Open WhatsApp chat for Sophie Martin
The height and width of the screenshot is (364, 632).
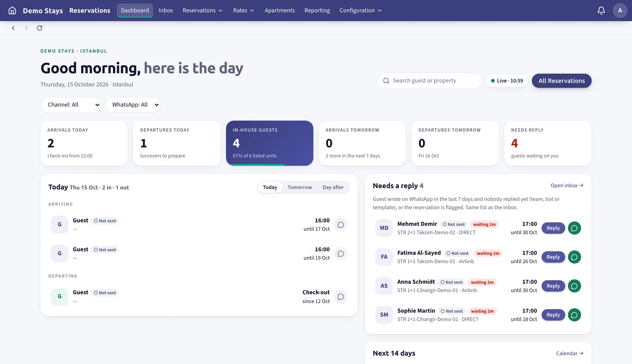point(574,315)
